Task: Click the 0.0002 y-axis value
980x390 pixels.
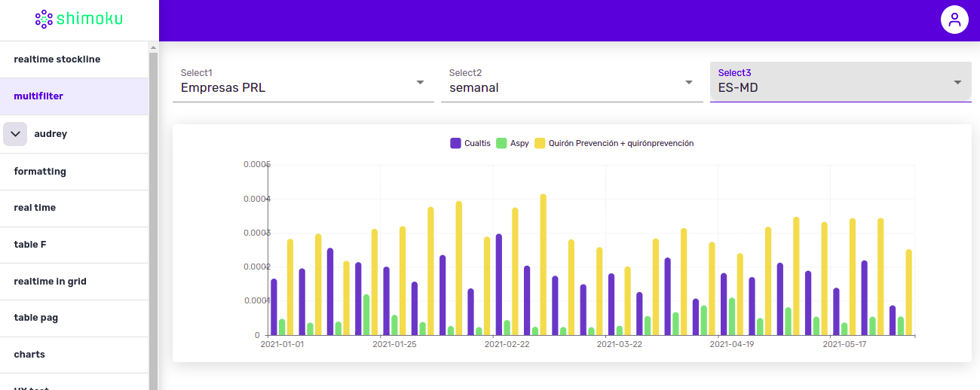Action: point(257,267)
